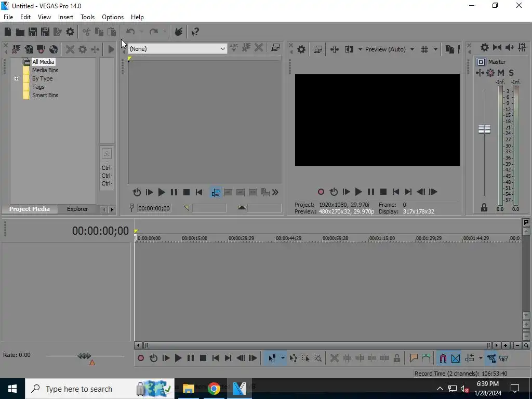Click timeline Play button in transport bar
Viewport: 532px width, 399px height.
tap(178, 358)
